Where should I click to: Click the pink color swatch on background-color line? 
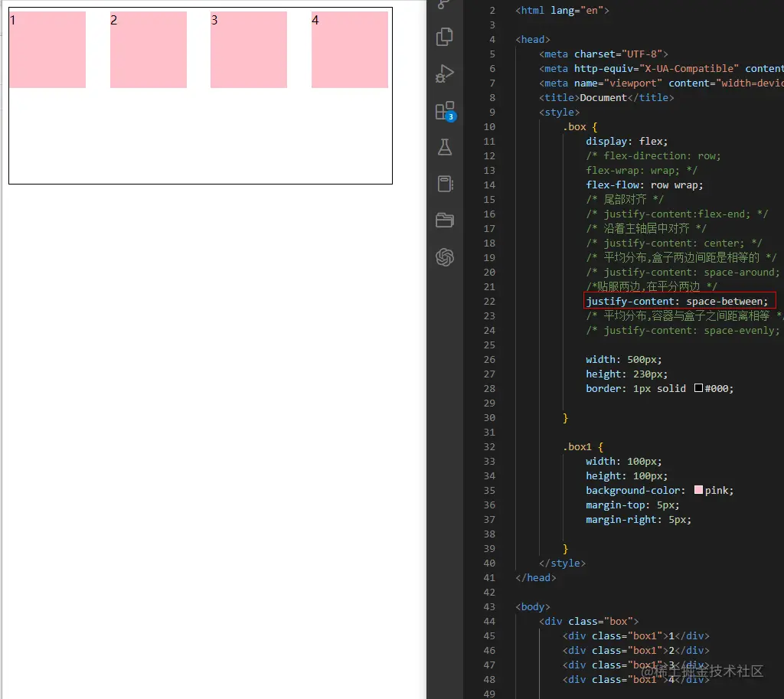coord(698,490)
